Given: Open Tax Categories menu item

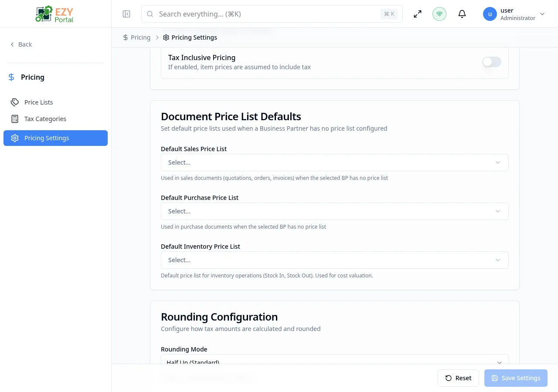Looking at the screenshot, I should [x=45, y=119].
